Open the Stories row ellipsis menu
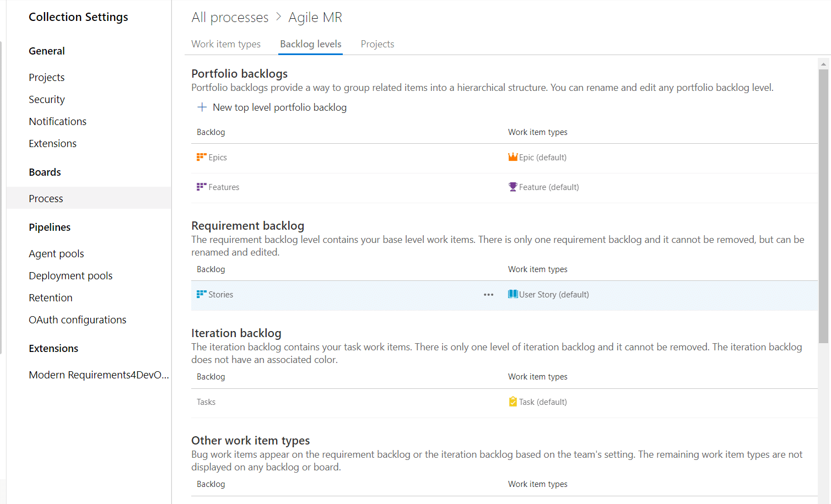The image size is (831, 504). click(488, 295)
